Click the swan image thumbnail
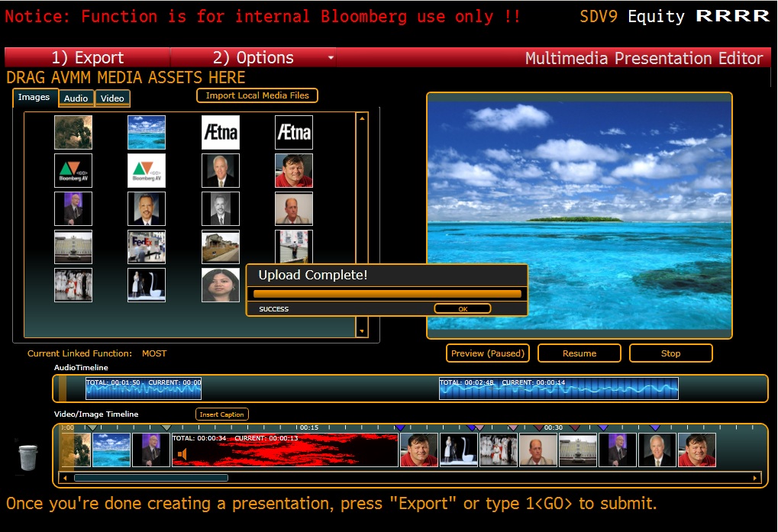 [147, 285]
